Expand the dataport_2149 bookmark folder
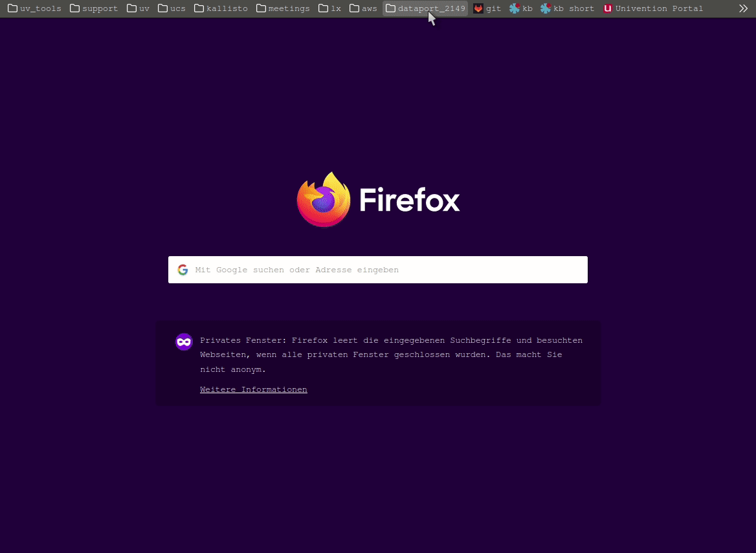This screenshot has height=553, width=756. [x=425, y=8]
